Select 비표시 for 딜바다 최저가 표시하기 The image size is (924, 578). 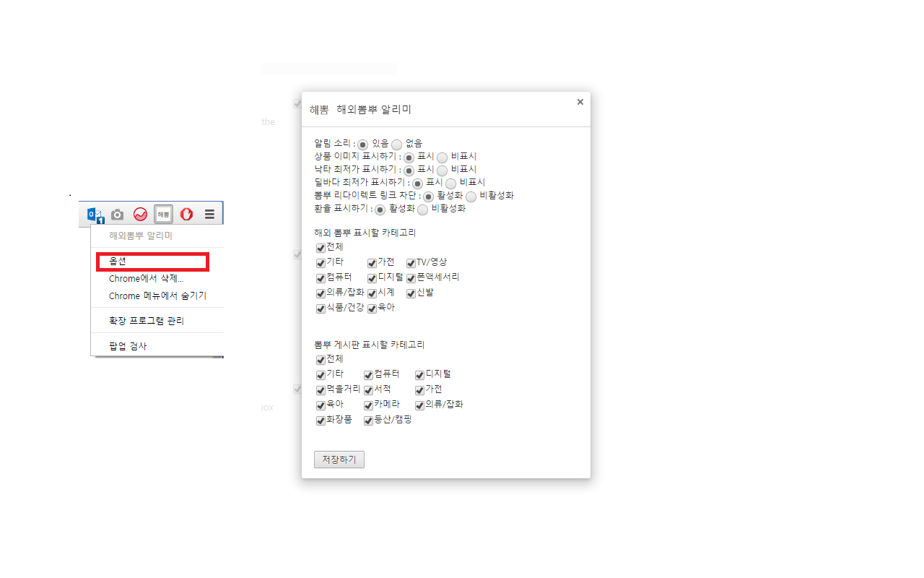[x=451, y=184]
